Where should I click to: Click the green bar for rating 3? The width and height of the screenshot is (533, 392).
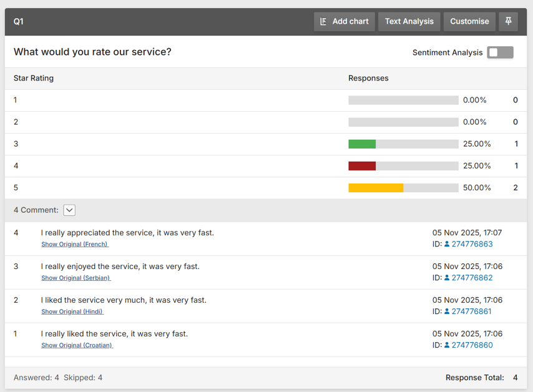click(362, 144)
